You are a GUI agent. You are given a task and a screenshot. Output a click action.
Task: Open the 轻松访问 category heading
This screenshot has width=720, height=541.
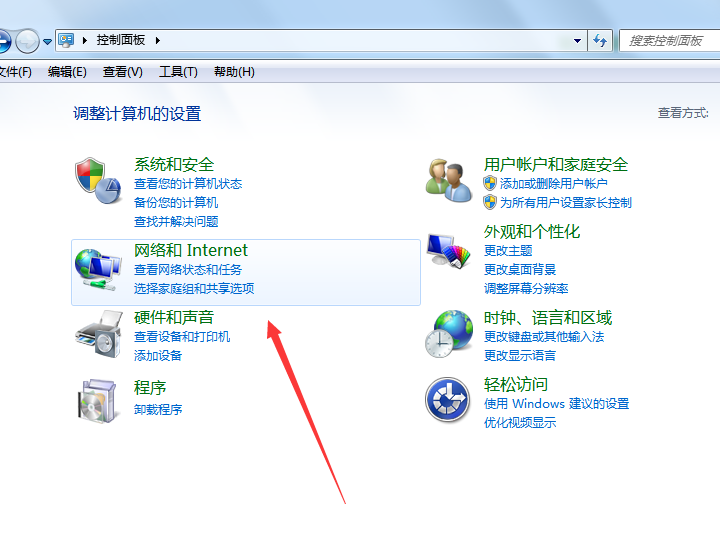(x=516, y=384)
